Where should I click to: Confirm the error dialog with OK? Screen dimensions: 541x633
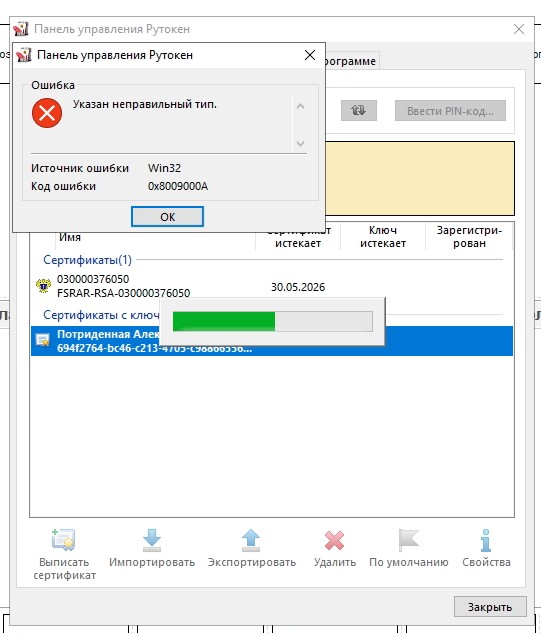pyautogui.click(x=167, y=217)
